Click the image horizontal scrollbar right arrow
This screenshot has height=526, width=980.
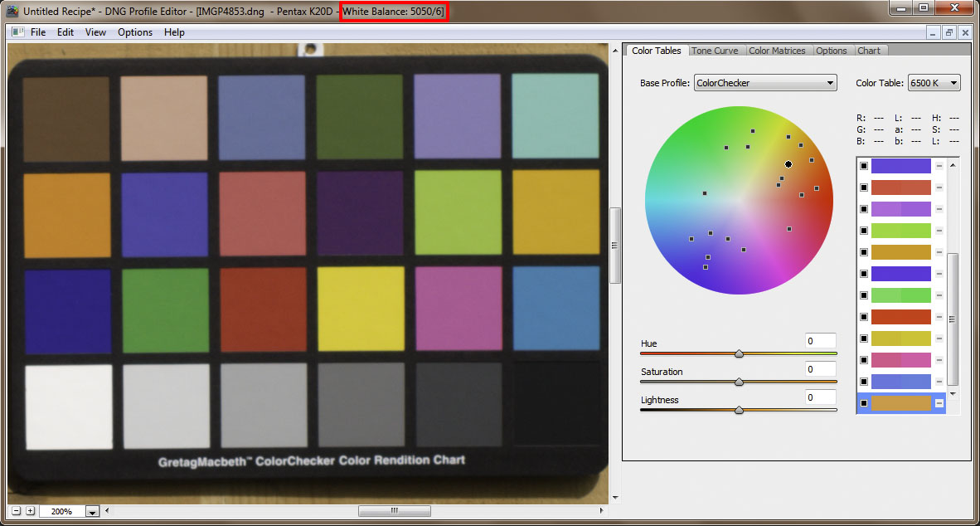pyautogui.click(x=601, y=511)
